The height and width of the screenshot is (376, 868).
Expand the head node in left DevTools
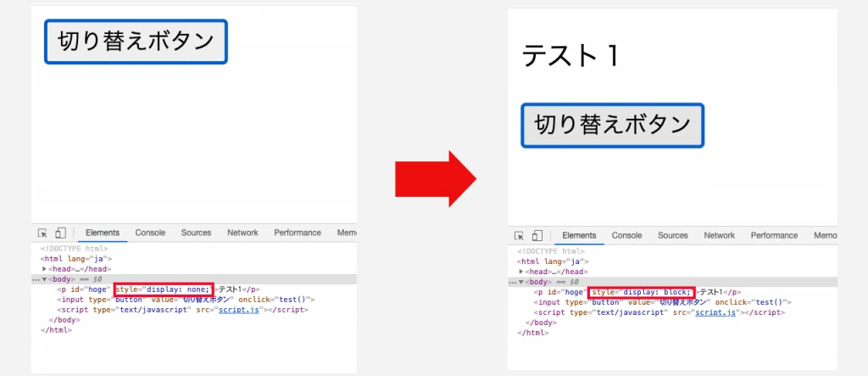(44, 269)
